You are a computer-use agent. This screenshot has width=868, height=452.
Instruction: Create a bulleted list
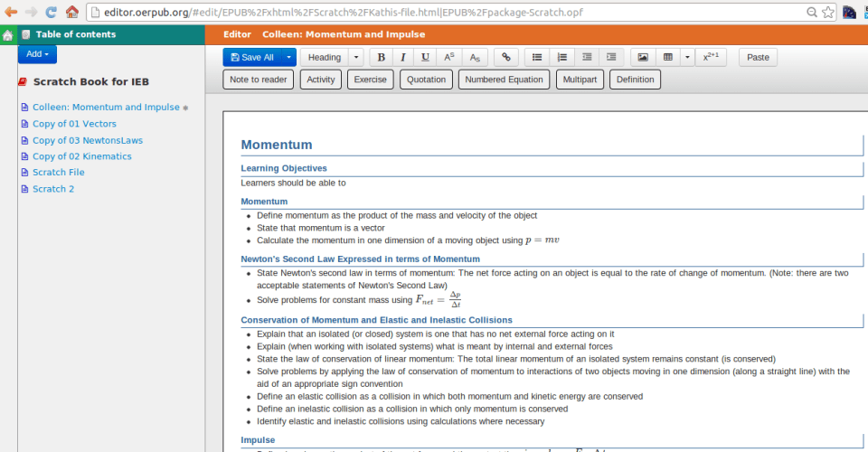(537, 57)
